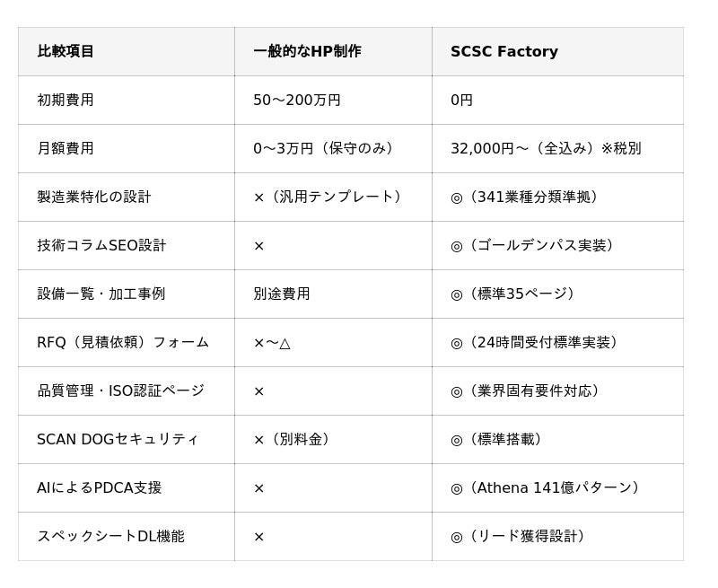Click the 技術コラムSEO設計 row label

click(101, 245)
